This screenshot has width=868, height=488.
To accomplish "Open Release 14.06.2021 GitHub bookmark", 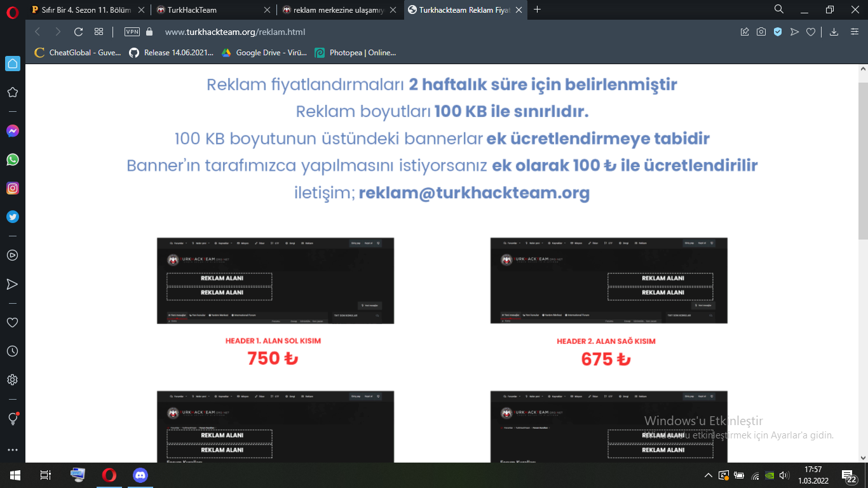I will (172, 53).
